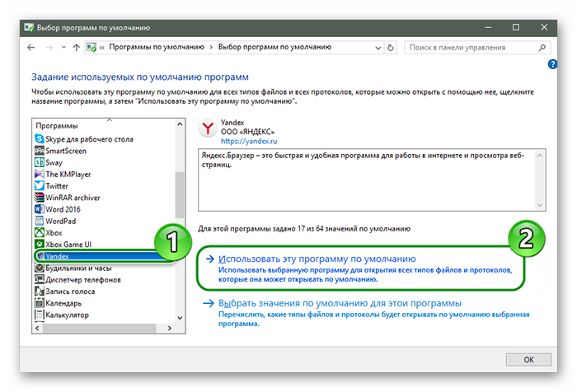Image resolution: width=577 pixels, height=392 pixels.
Task: Select Sway in the programs list
Action: coord(54,162)
